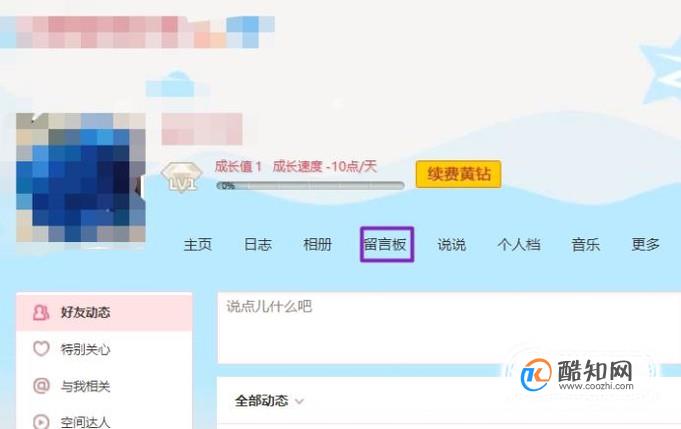Expand the 全部动态 filter dropdown

(x=269, y=400)
